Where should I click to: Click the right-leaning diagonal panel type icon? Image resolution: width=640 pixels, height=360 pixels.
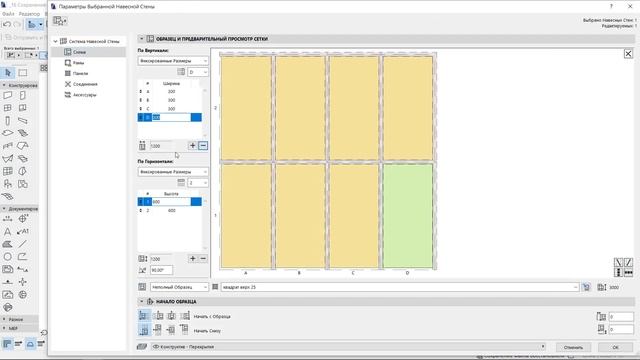click(629, 262)
